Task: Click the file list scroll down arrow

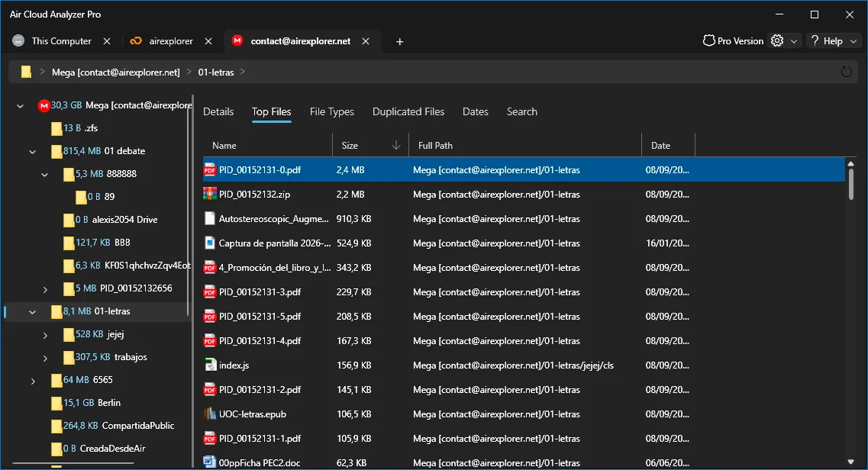Action: 851,462
